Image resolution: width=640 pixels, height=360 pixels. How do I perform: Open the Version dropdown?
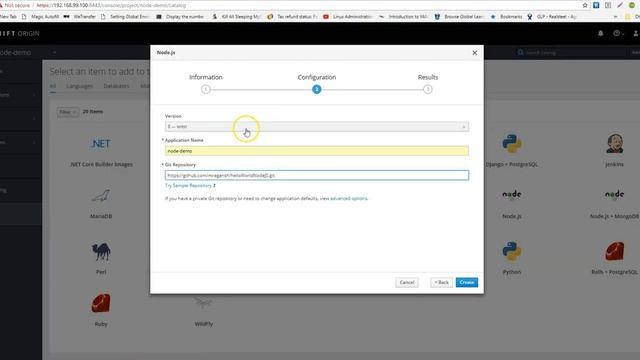pyautogui.click(x=317, y=127)
